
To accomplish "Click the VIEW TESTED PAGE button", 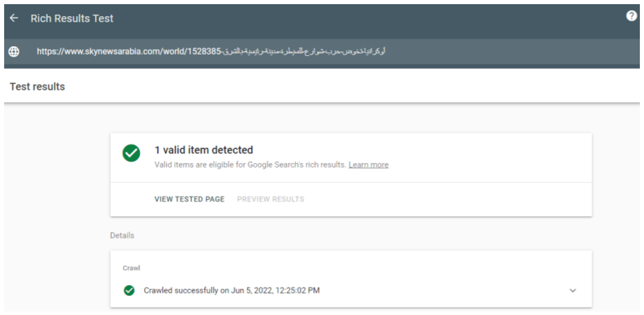I will [x=189, y=199].
